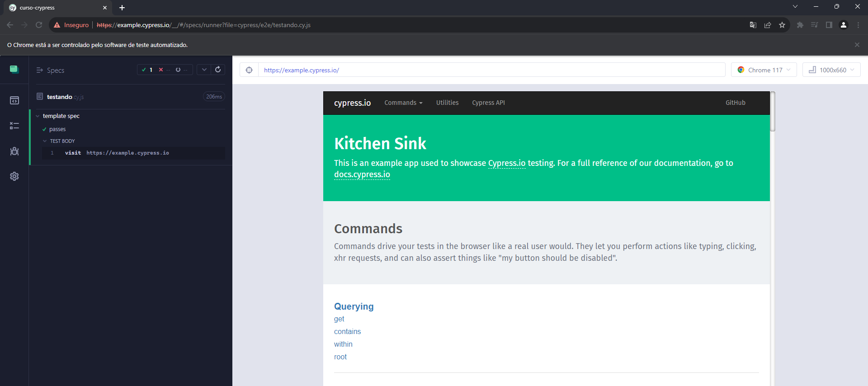868x386 pixels.
Task: Click the browser back arrow
Action: [10, 25]
